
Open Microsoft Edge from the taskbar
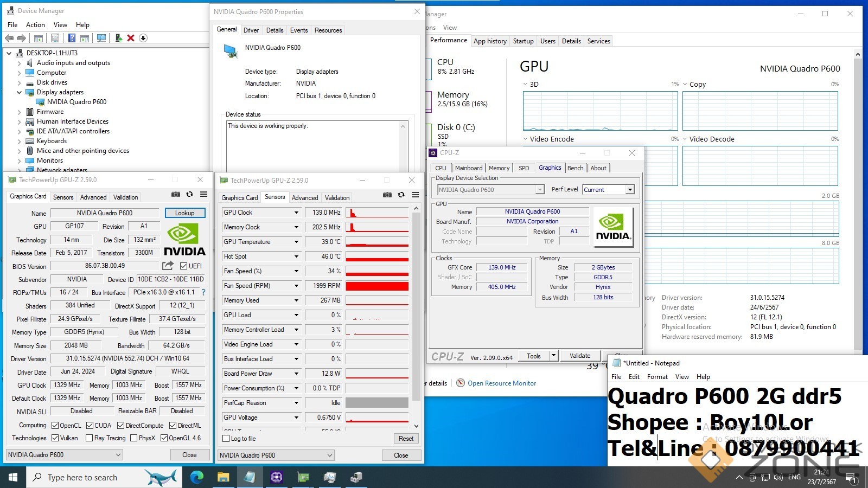coord(197,477)
